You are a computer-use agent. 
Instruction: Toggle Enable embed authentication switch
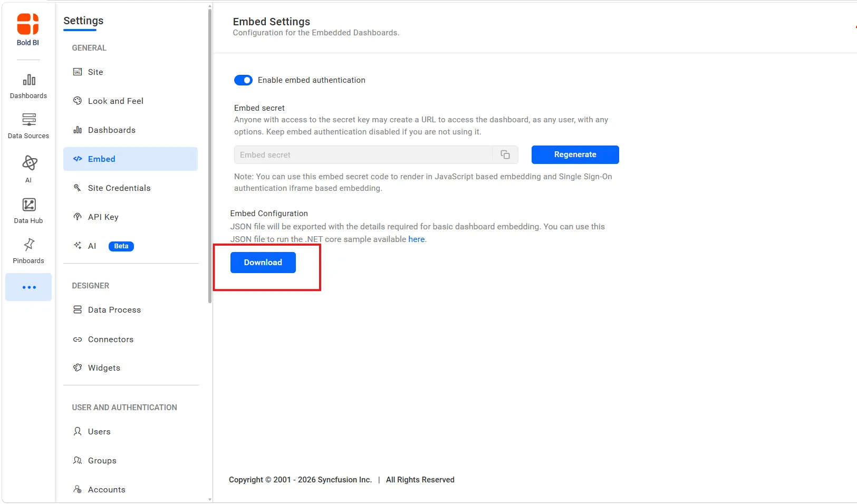[x=243, y=80]
